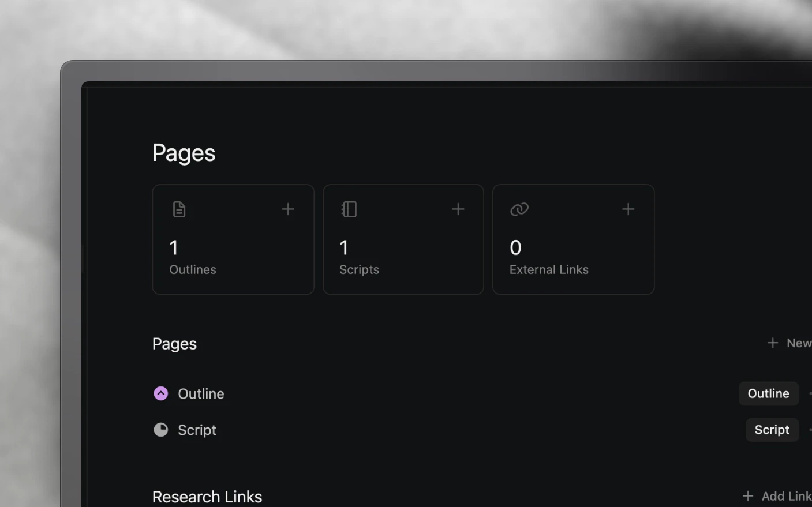Open the Script page row

coord(482,430)
